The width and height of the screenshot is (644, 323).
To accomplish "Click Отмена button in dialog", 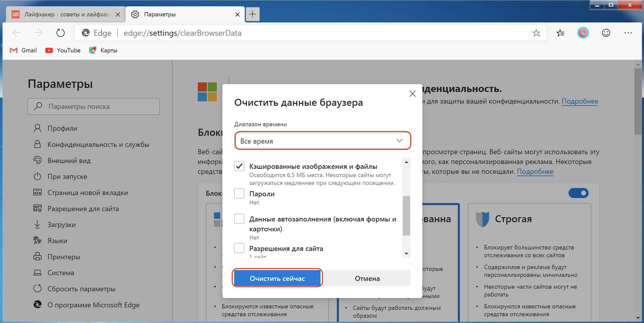I will 367,278.
